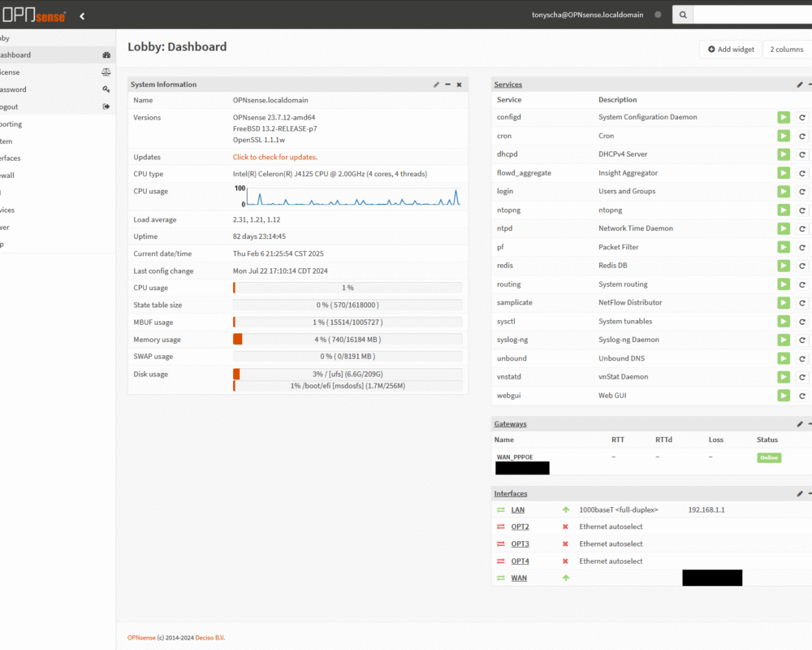Select Logout in the sidebar
Screen dimensions: 812x650
pyautogui.click(x=58, y=106)
